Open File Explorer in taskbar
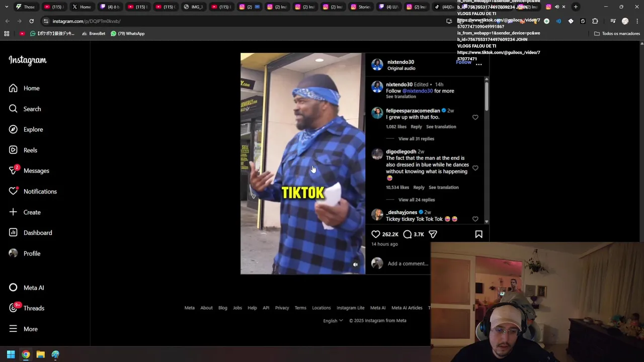 pyautogui.click(x=41, y=354)
